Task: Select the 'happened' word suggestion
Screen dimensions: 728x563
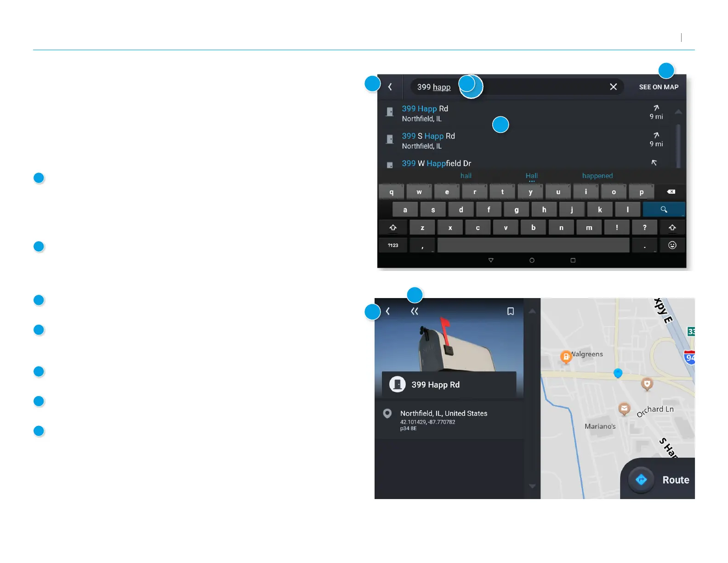Action: (x=597, y=176)
